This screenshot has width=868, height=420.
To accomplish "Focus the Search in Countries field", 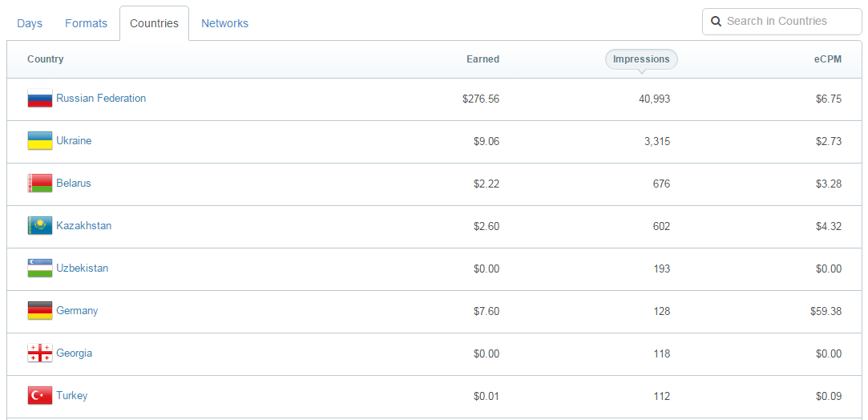I will click(789, 22).
